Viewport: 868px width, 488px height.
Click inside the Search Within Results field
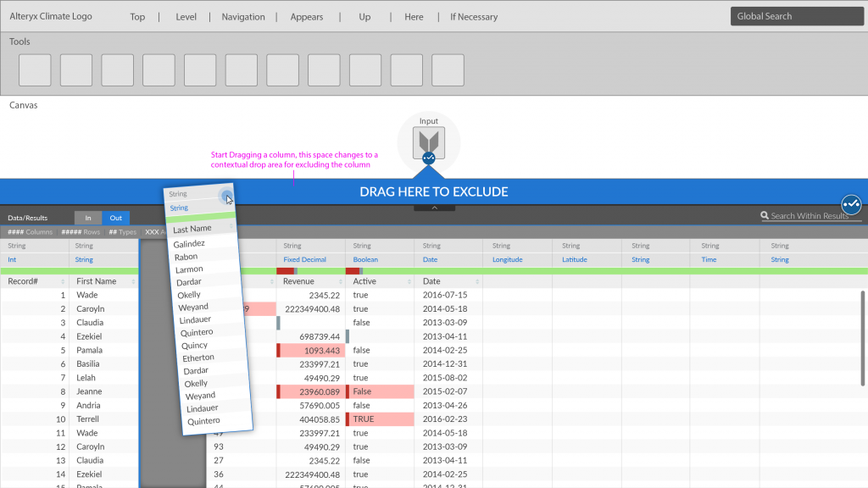810,214
